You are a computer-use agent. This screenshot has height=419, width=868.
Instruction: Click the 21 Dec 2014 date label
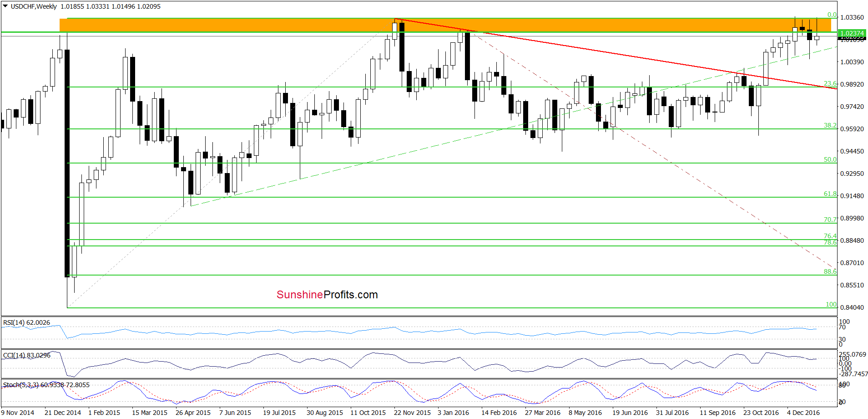63,413
